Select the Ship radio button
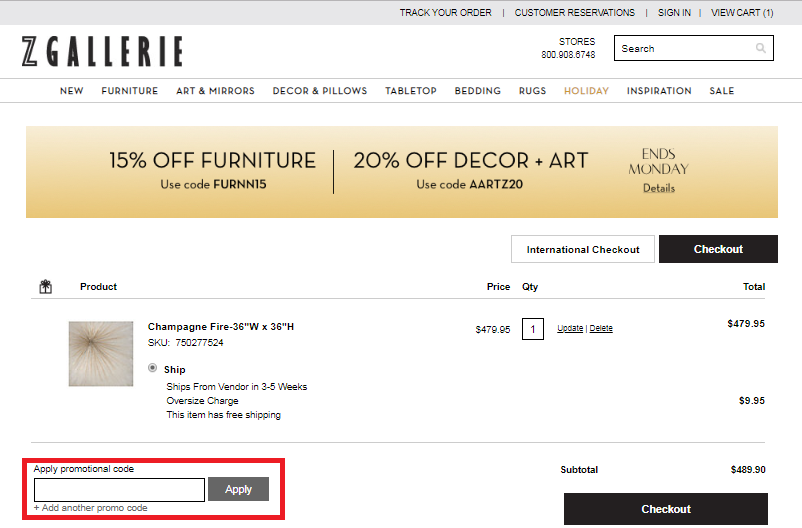 click(152, 368)
